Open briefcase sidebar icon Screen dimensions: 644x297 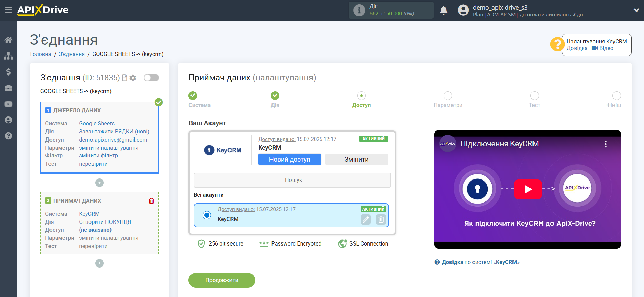coord(8,88)
